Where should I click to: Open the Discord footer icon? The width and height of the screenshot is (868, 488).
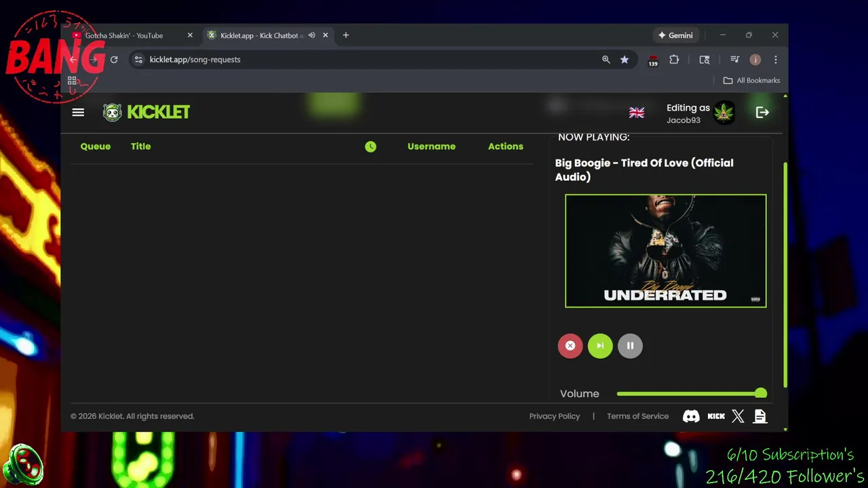pyautogui.click(x=691, y=416)
